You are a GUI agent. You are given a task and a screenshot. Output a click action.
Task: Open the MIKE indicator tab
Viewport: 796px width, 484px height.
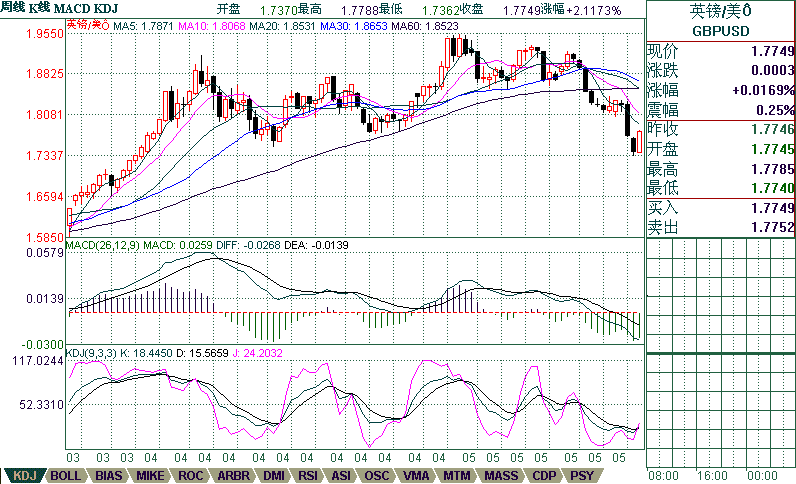150,476
